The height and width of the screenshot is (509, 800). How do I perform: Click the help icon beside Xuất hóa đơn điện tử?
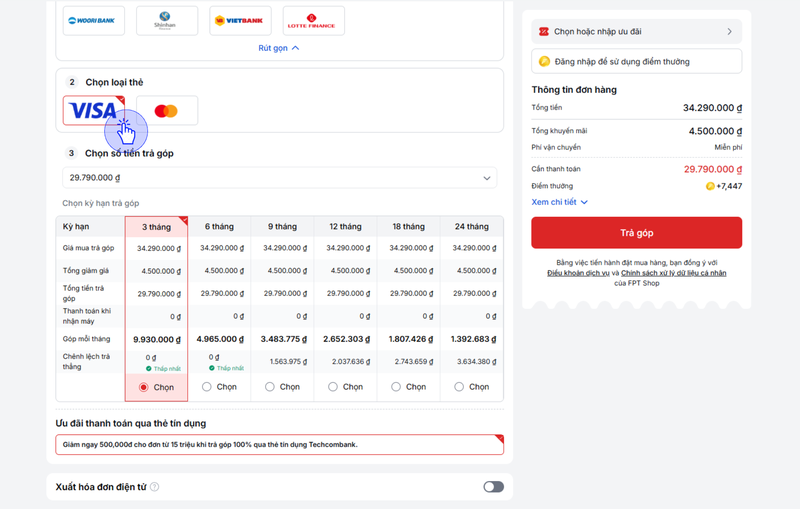pyautogui.click(x=155, y=487)
